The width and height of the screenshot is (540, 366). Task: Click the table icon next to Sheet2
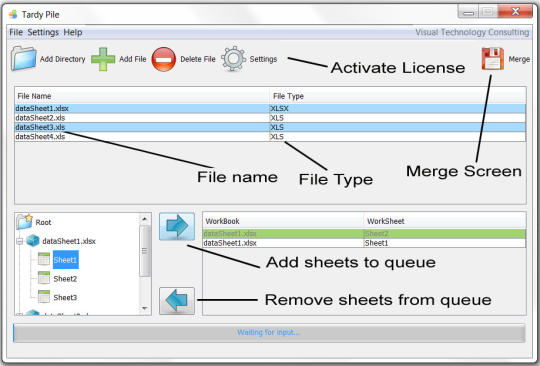tap(44, 278)
